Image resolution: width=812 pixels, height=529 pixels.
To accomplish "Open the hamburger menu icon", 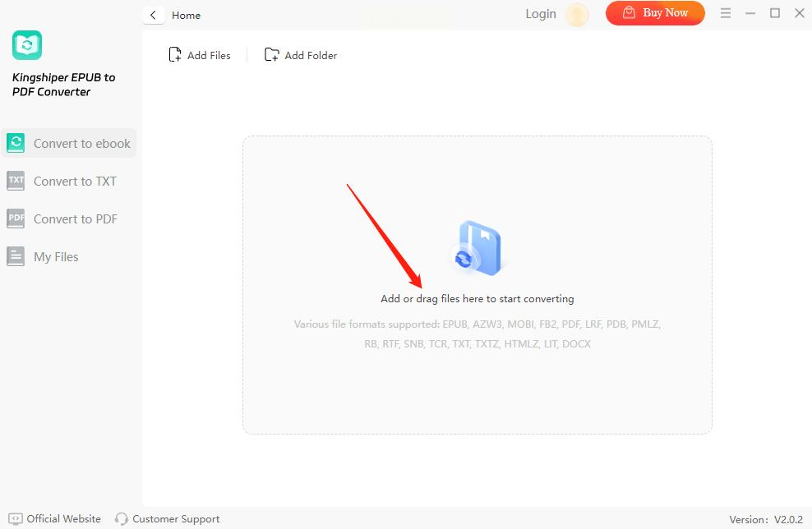I will pos(726,13).
